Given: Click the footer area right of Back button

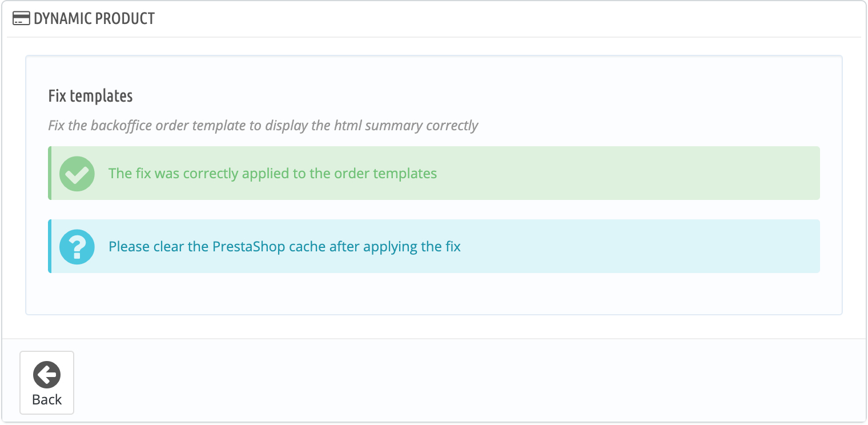Looking at the screenshot, I should [457, 382].
